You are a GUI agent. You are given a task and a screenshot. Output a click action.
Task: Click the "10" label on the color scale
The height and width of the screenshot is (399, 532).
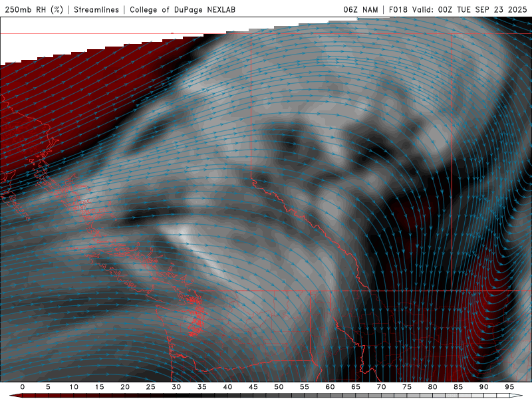point(74,387)
